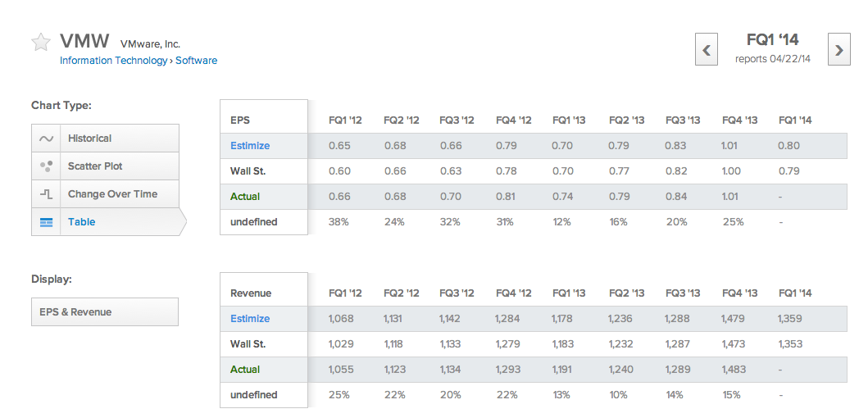Click the Wall St. row in Revenue table
Image resolution: width=868 pixels, height=418 pixels.
(534, 343)
